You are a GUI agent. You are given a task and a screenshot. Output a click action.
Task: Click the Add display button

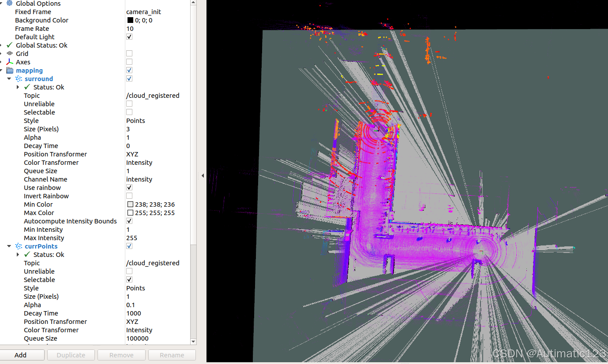point(22,355)
